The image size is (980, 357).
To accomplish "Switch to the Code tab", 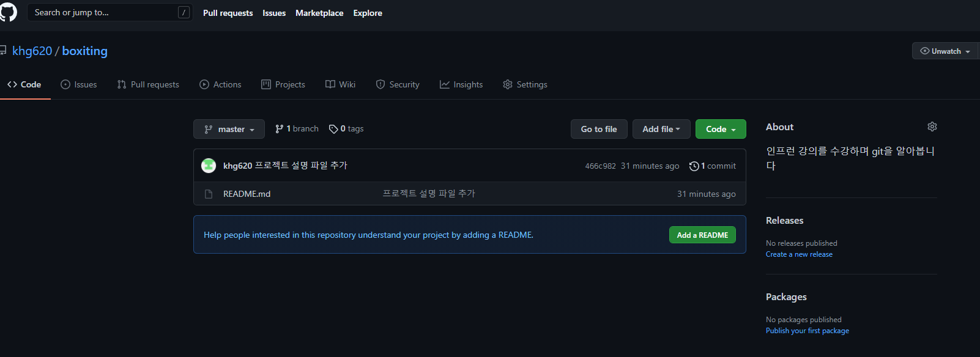I will (x=24, y=84).
